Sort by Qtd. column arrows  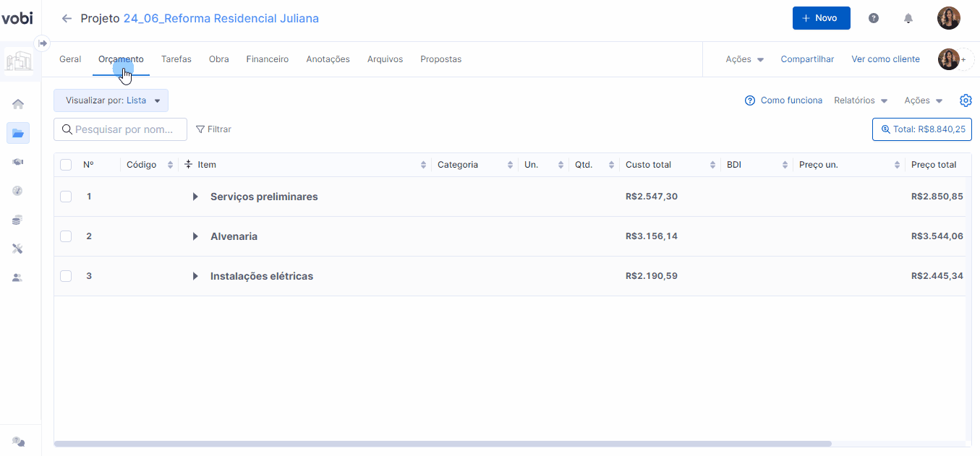click(612, 165)
